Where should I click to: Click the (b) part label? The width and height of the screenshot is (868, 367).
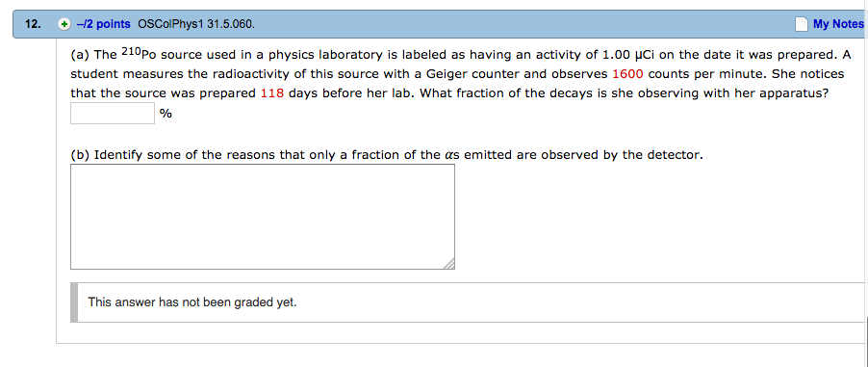click(81, 155)
